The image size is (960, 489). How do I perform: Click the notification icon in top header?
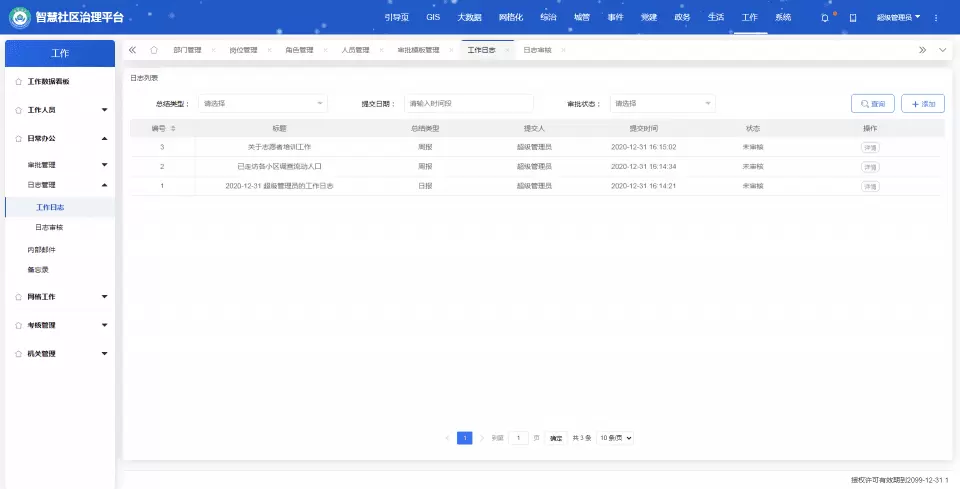824,18
